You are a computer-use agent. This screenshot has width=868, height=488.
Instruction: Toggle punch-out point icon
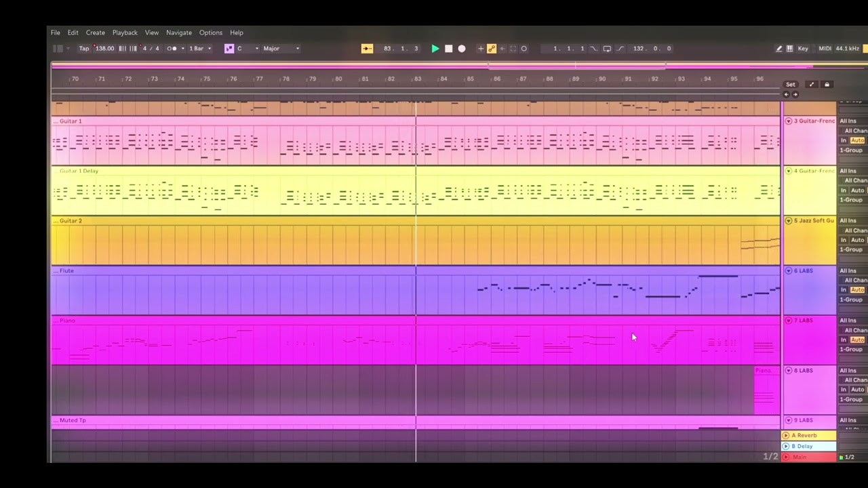tap(620, 49)
